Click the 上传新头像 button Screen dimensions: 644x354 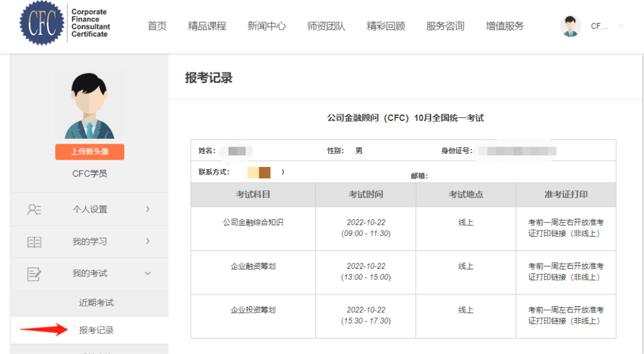(89, 151)
